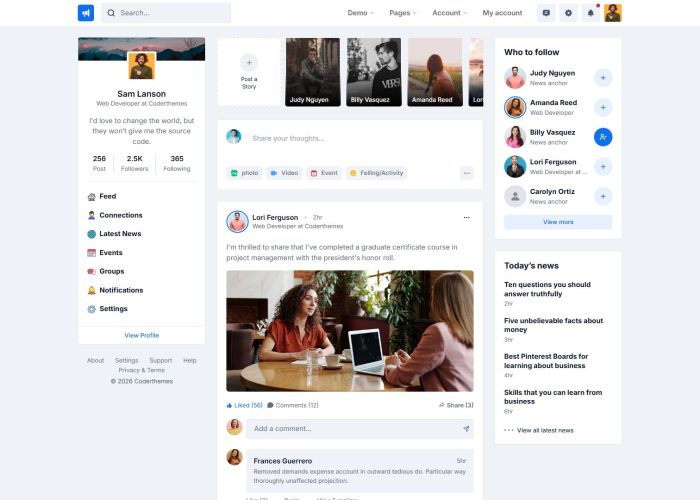Expand the Demo dropdown menu
700x500 pixels.
point(360,13)
